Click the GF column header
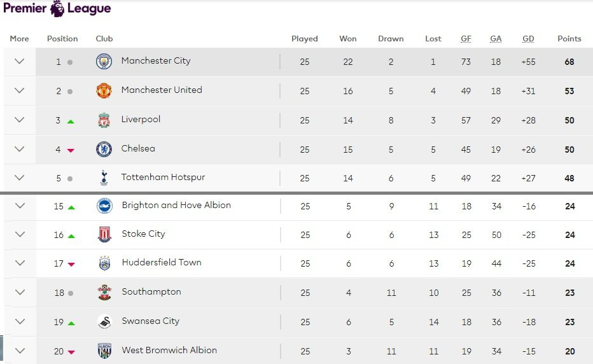Image resolution: width=593 pixels, height=364 pixels. click(466, 39)
